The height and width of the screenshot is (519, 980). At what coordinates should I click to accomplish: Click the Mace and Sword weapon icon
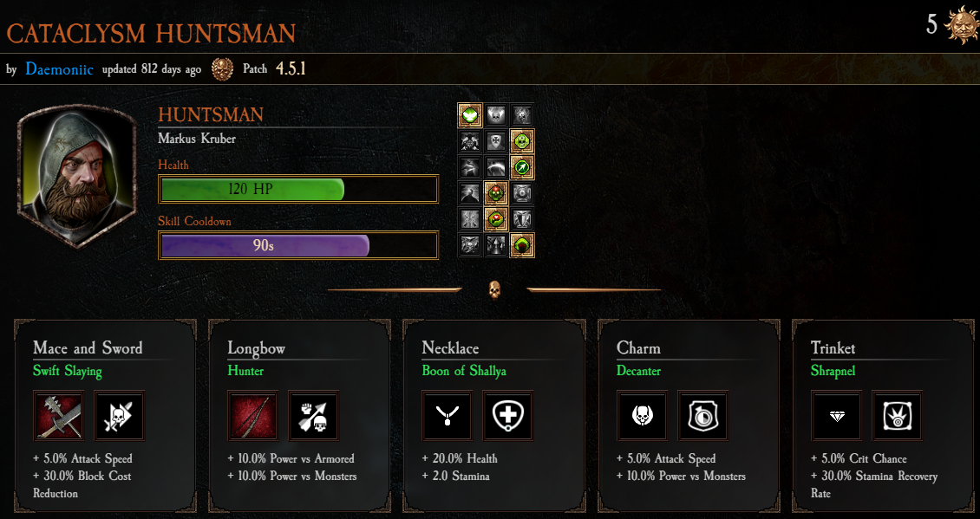[x=58, y=415]
